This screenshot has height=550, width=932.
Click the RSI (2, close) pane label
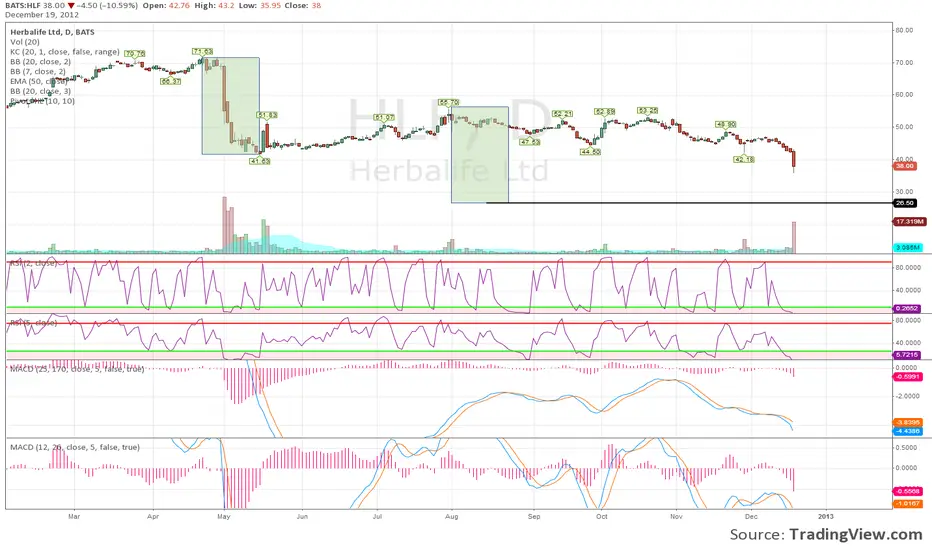(x=34, y=263)
